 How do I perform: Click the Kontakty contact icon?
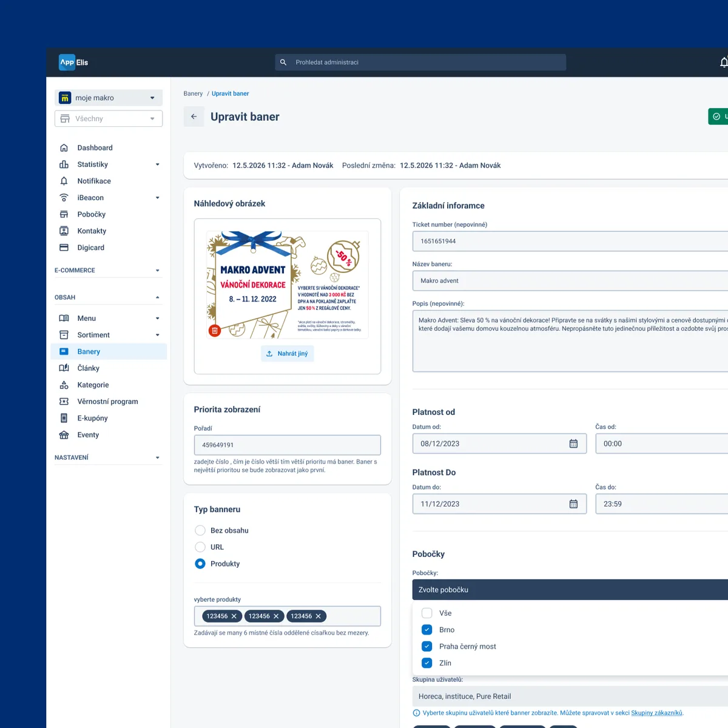click(64, 231)
